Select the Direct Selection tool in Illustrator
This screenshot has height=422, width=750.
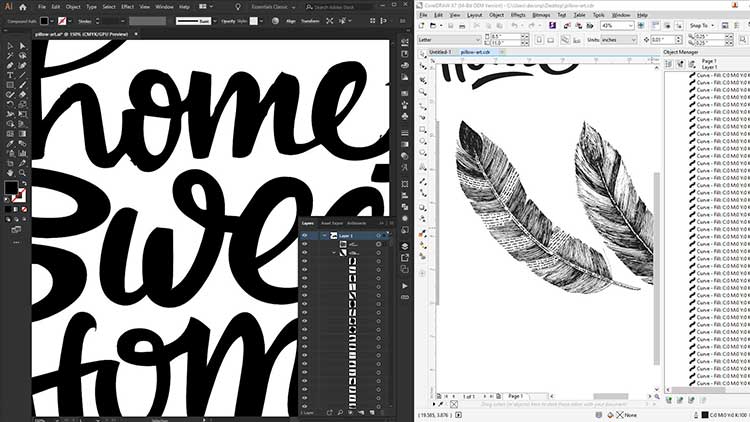tap(22, 46)
